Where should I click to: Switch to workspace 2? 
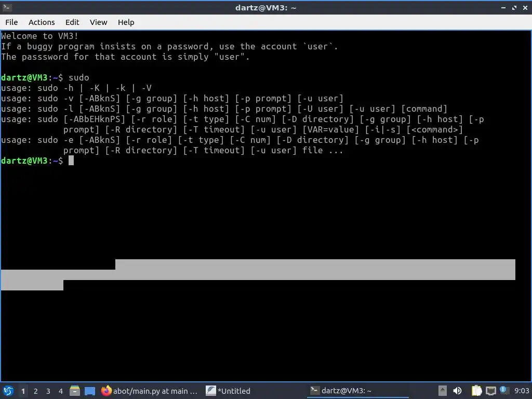tap(36, 391)
